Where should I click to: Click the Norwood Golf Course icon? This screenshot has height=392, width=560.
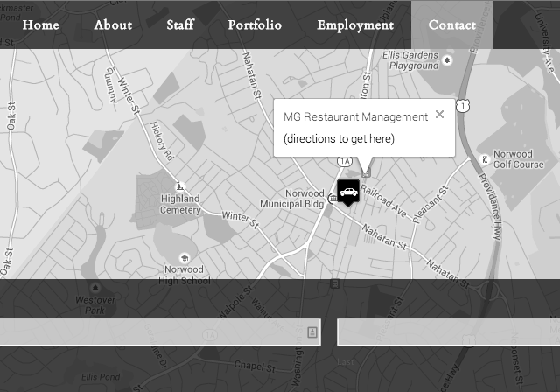click(484, 159)
